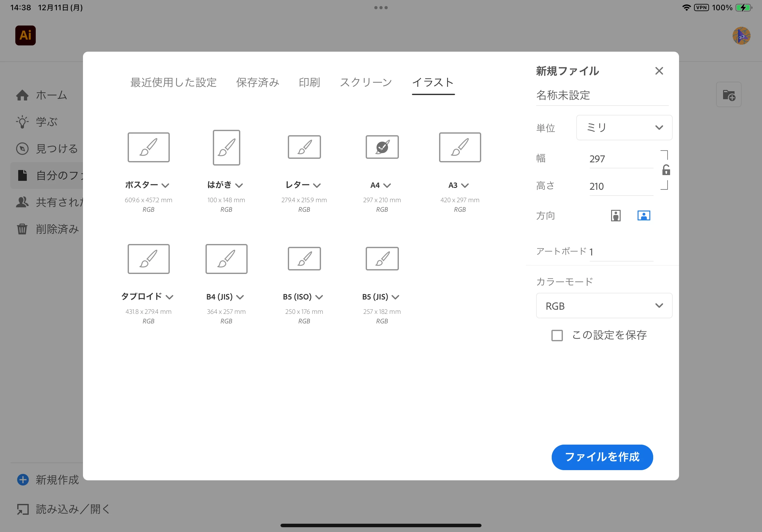Image resolution: width=762 pixels, height=532 pixels.
Task: Switch to the スクリーン tab
Action: tap(366, 83)
